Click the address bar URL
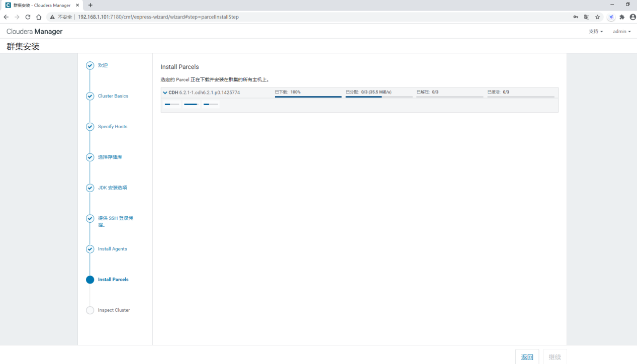This screenshot has height=364, width=637. pos(158,17)
